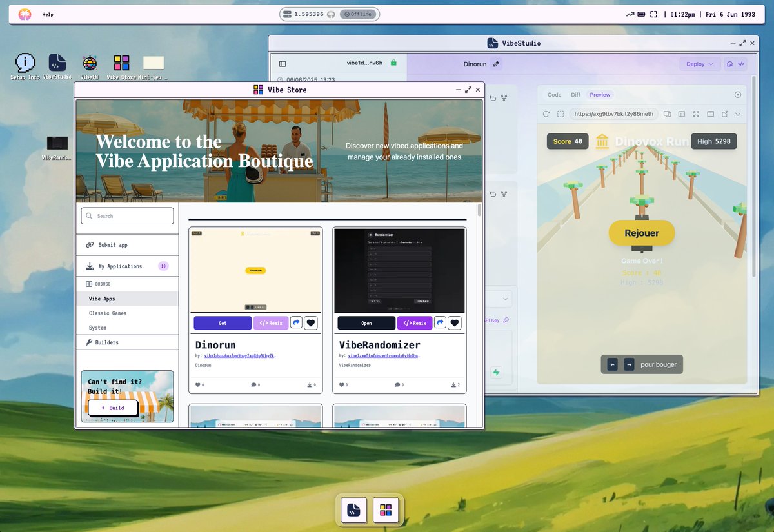Open the preview in new window icon
774x532 pixels.
(724, 114)
